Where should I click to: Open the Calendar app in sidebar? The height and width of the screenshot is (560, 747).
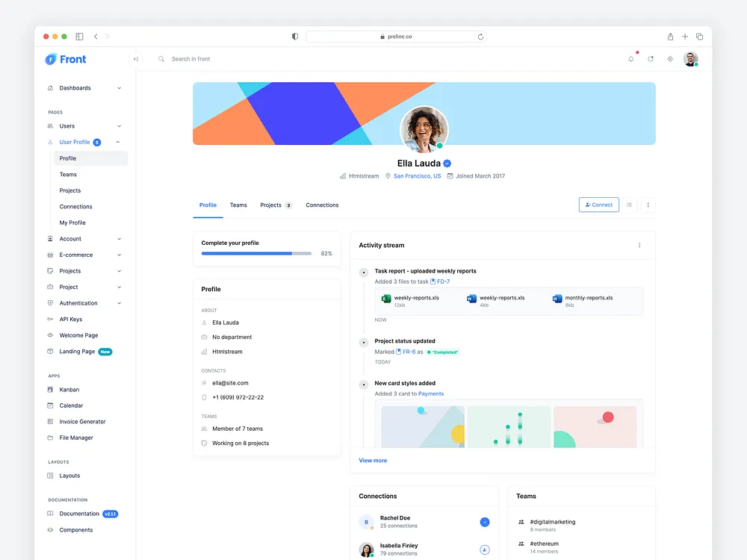[x=69, y=405]
